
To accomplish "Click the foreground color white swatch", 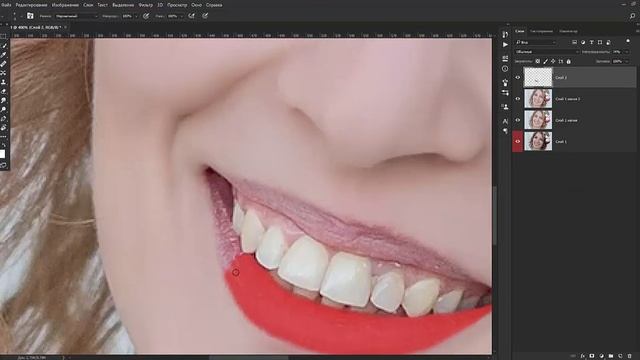I will (2, 154).
